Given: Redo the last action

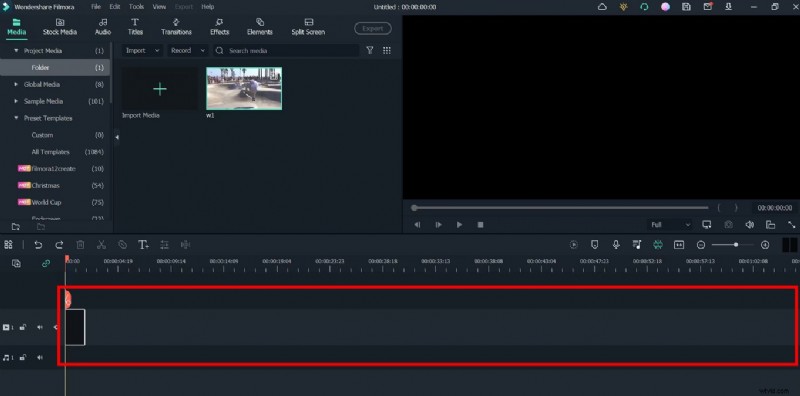Looking at the screenshot, I should (59, 245).
